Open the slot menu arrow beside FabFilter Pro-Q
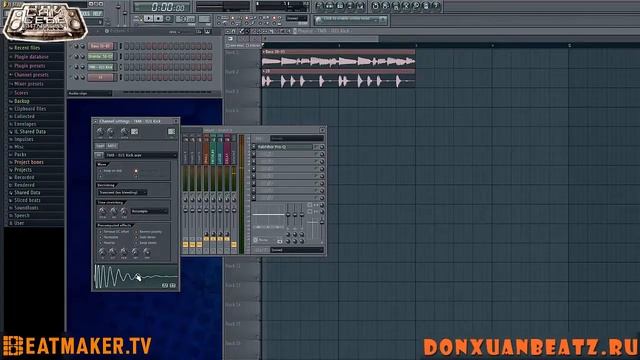Image resolution: width=640 pixels, height=360 pixels. 253,147
